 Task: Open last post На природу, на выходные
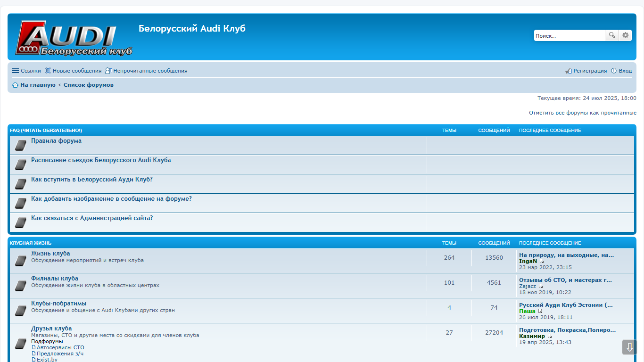tap(567, 255)
